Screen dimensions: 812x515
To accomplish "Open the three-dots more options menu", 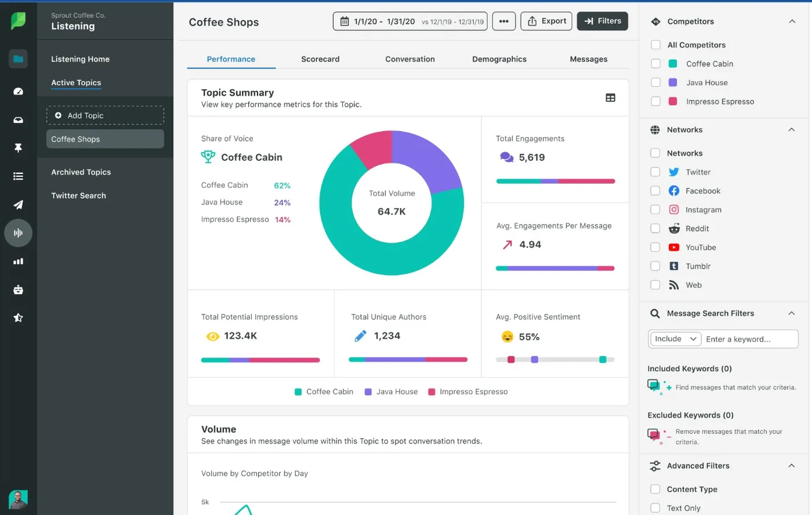I will [503, 21].
